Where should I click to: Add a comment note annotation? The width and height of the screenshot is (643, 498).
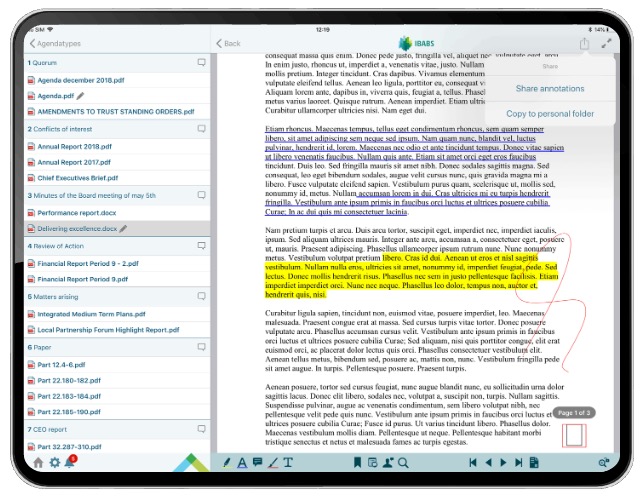tap(258, 462)
